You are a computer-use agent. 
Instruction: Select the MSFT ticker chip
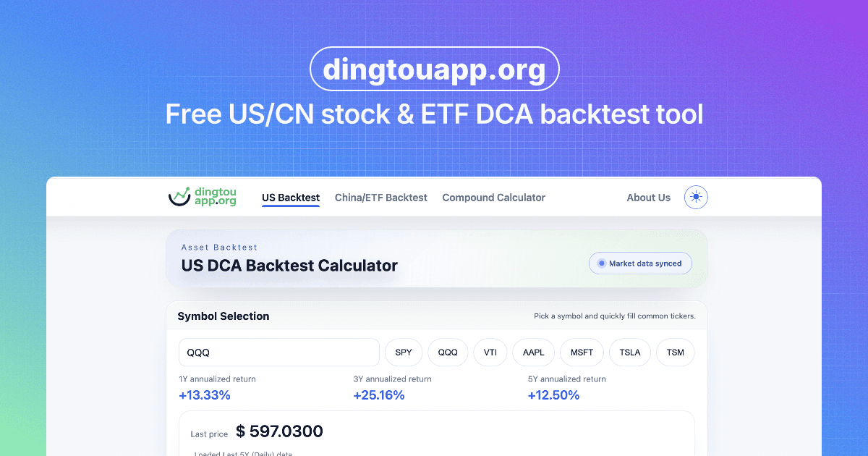(582, 352)
